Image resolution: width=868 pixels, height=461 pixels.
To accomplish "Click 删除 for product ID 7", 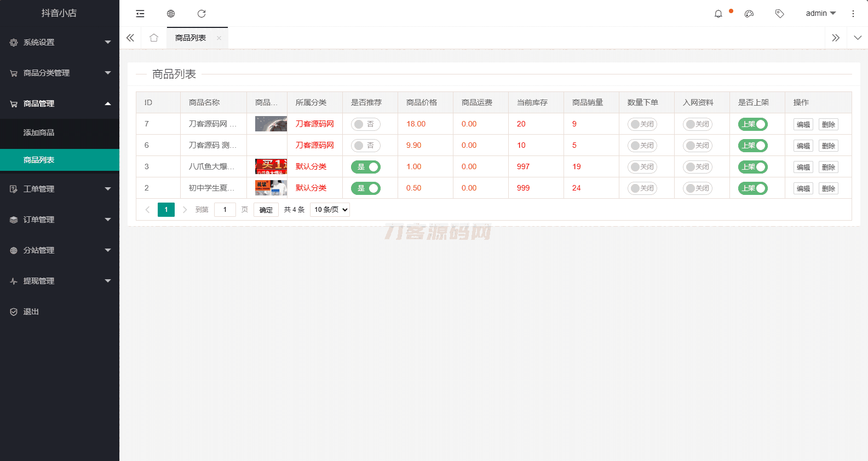I will 829,124.
